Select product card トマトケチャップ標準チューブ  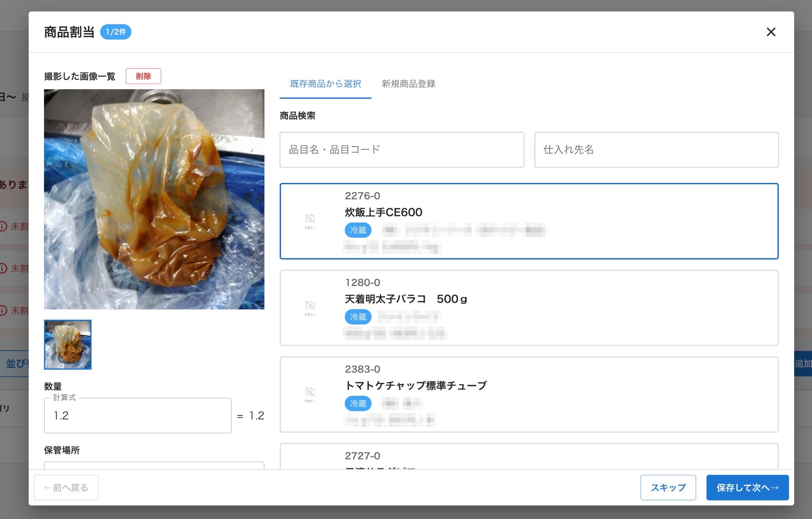pos(529,395)
